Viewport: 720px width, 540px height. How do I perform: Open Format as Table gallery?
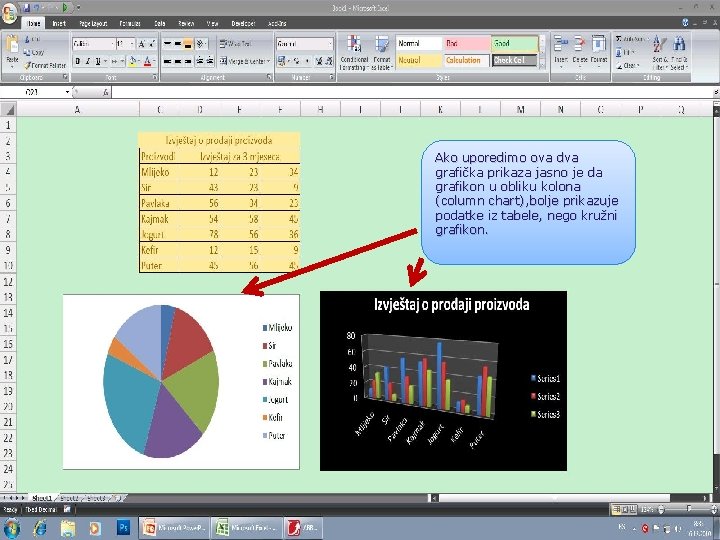(381, 53)
